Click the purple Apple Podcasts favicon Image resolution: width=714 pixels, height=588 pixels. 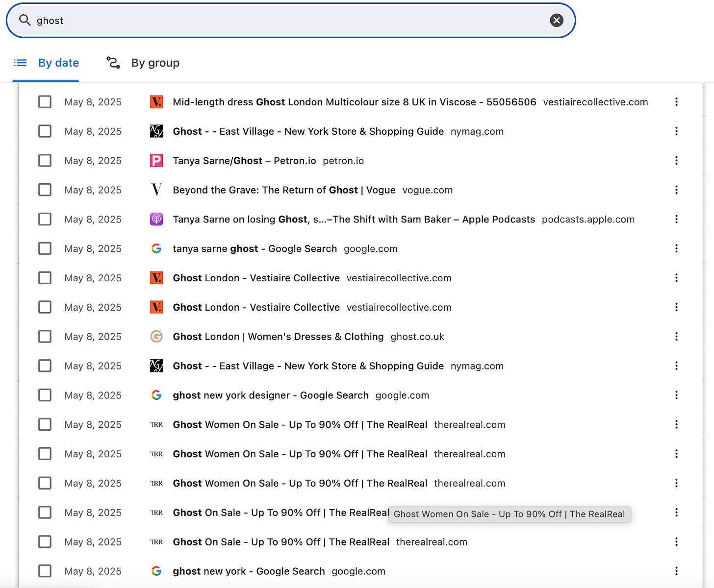pyautogui.click(x=156, y=220)
